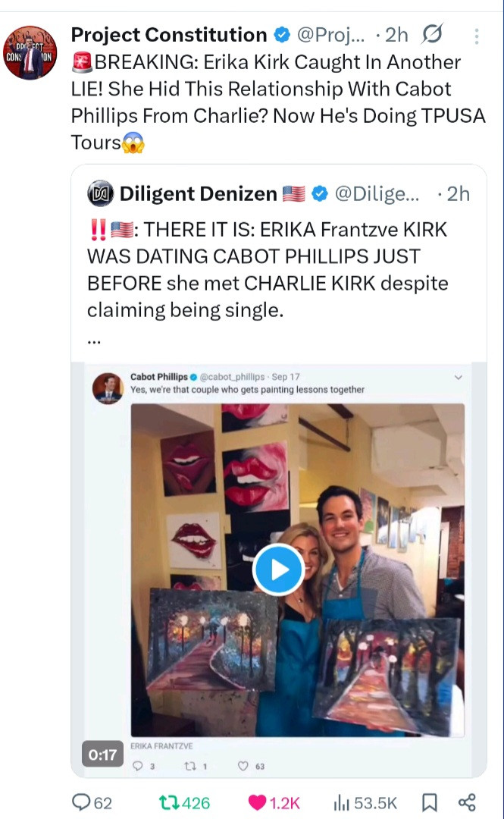Bookmark this post
Image resolution: width=504 pixels, height=819 pixels.
pyautogui.click(x=429, y=802)
